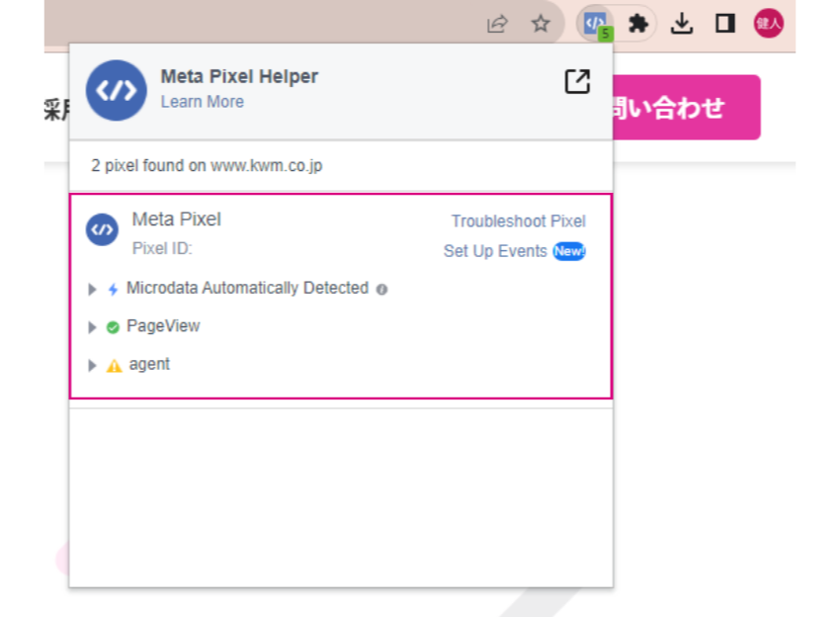The height and width of the screenshot is (617, 840).
Task: Click the PageView event label
Action: click(163, 326)
